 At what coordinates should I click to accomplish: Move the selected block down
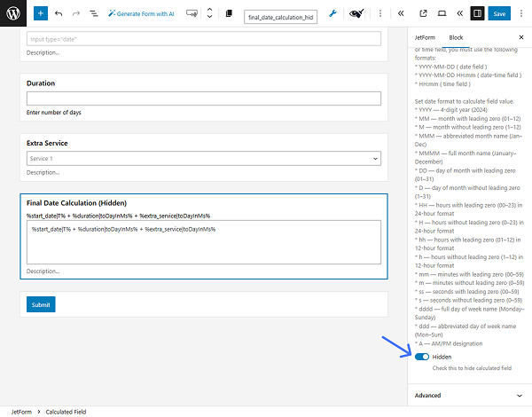(x=209, y=17)
